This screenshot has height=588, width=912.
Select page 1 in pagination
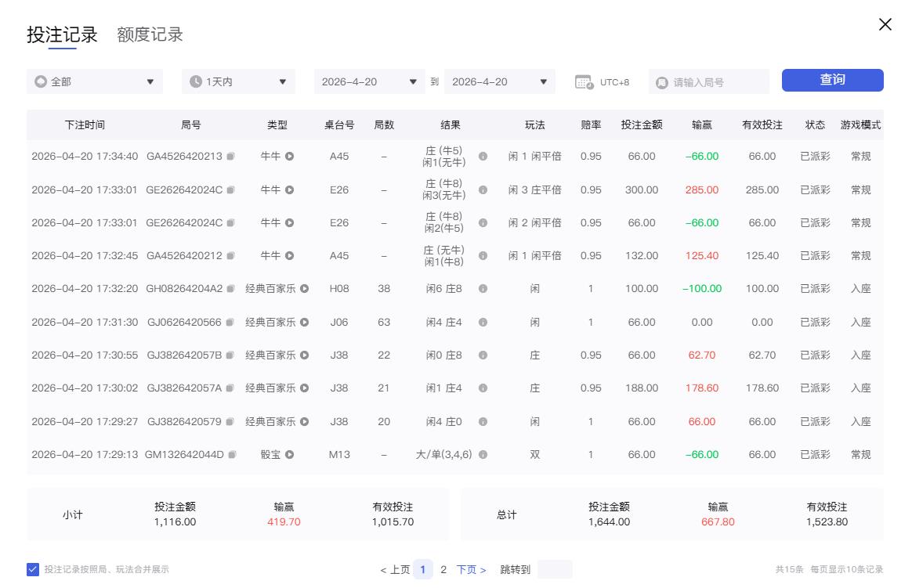pos(423,570)
